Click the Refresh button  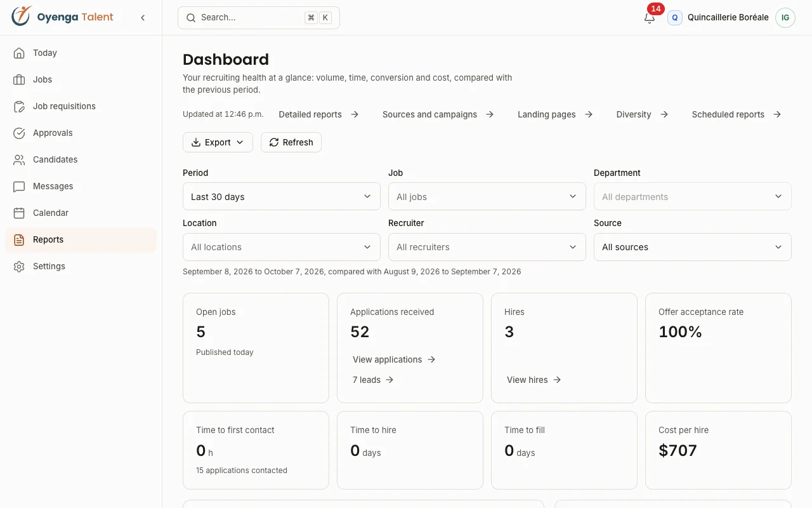coord(291,142)
